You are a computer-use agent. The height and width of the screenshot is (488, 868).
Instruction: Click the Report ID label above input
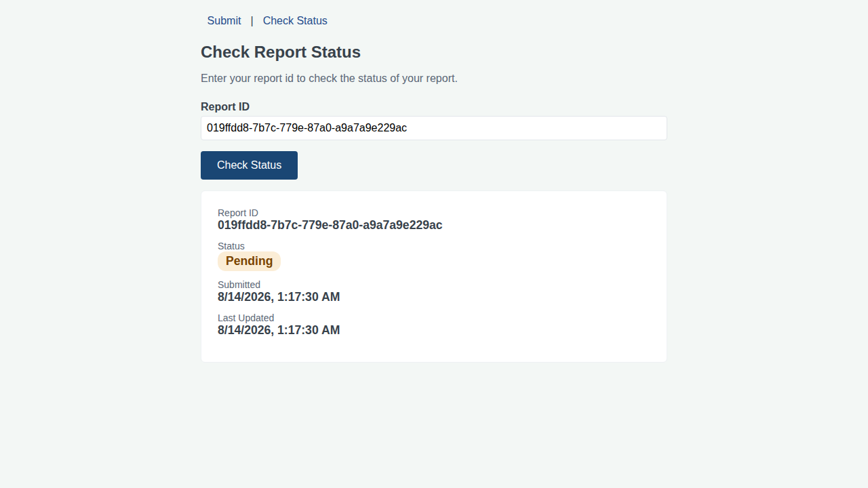225,107
